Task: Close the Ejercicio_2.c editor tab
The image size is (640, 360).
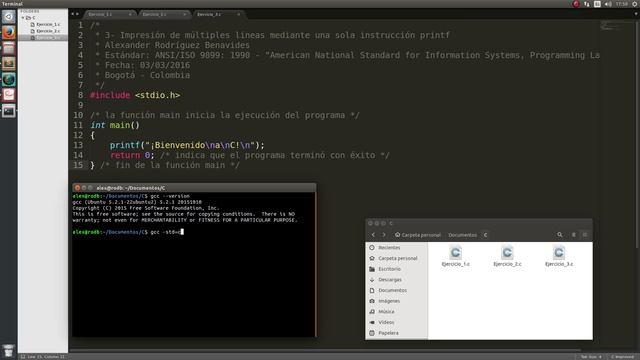Action: click(x=184, y=14)
